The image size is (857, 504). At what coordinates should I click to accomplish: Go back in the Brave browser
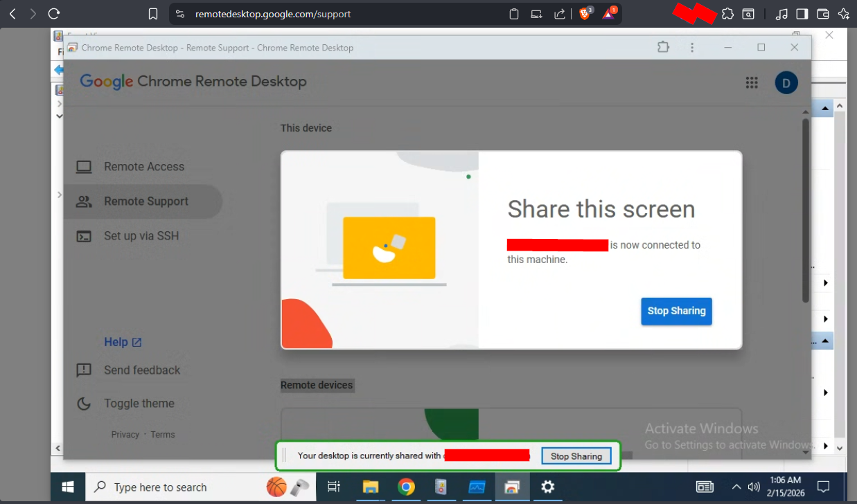(12, 14)
